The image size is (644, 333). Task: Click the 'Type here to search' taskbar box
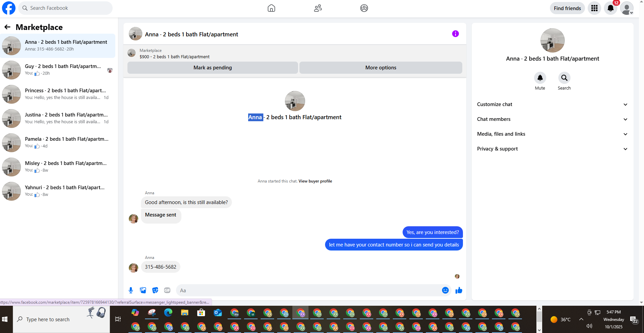(61, 319)
